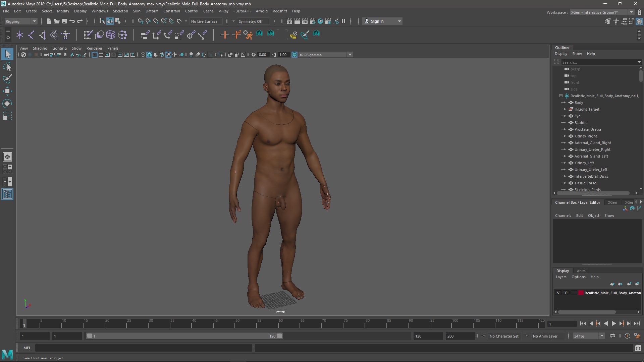Click the MEL command input field
This screenshot has height=362, width=644.
click(144, 348)
